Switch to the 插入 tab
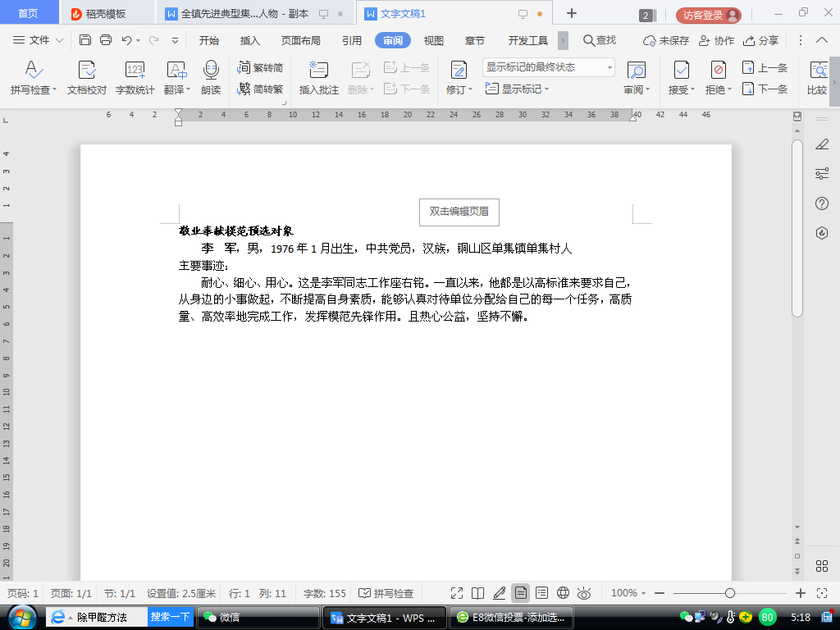The image size is (840, 630). tap(249, 40)
